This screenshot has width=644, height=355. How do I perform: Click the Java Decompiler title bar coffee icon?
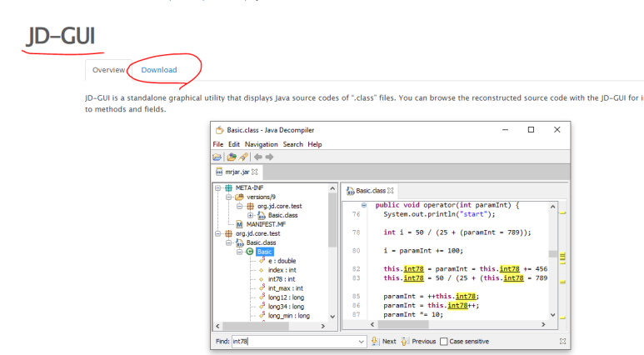click(x=220, y=130)
